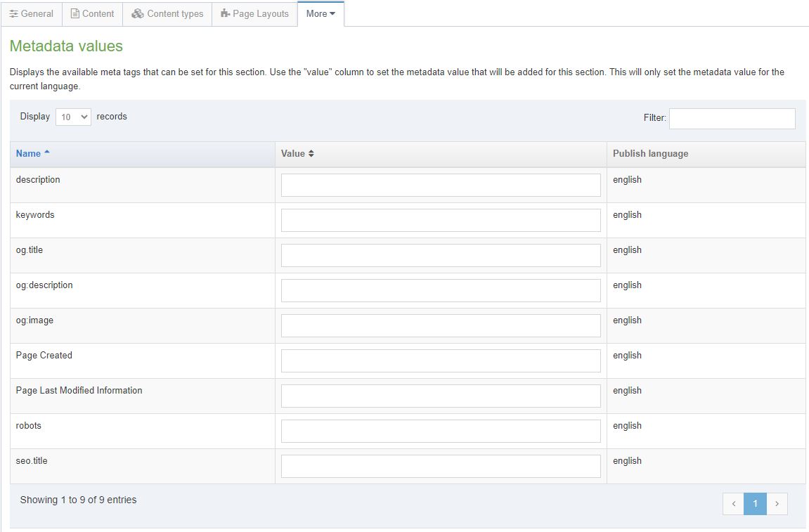This screenshot has height=532, width=809.
Task: Click the value field for the description row
Action: 441,185
